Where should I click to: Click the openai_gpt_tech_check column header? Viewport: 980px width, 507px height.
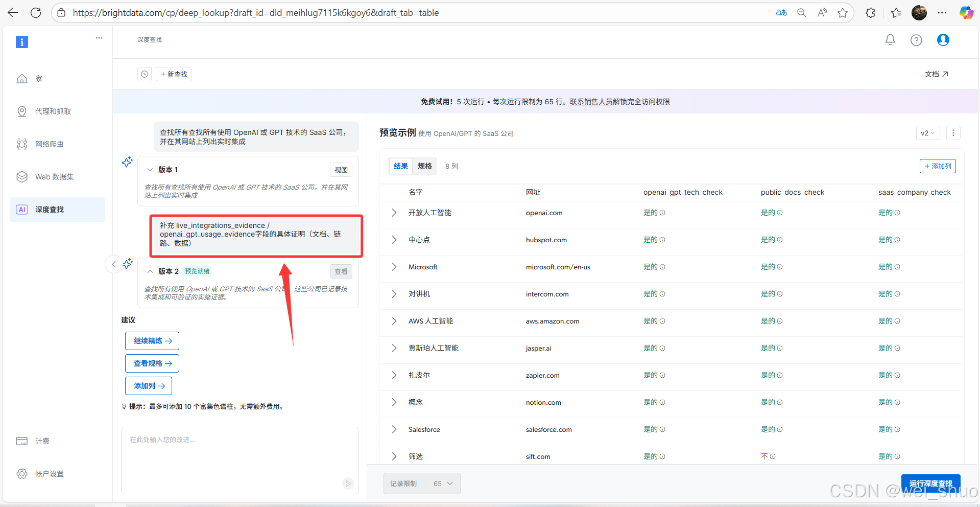(683, 192)
